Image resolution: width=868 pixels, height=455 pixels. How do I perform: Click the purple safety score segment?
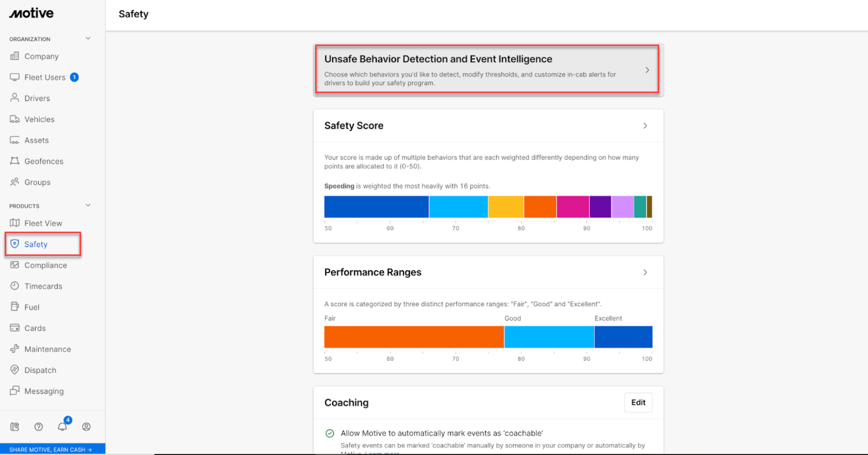(x=600, y=207)
